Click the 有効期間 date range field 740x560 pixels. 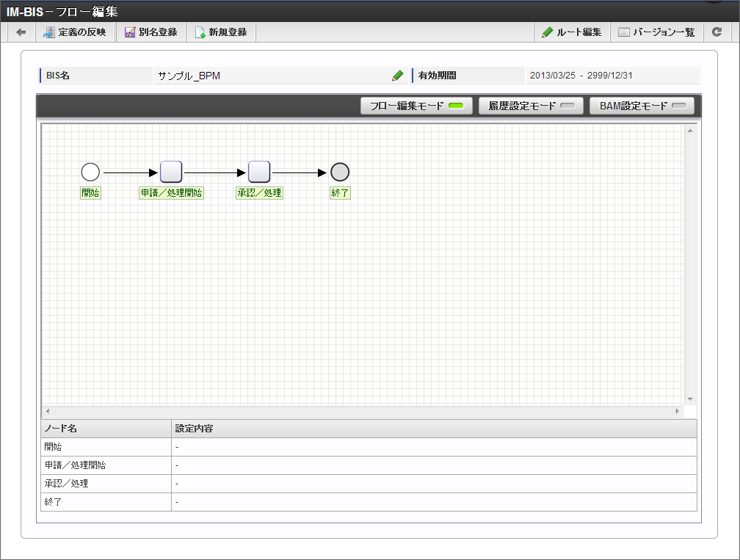click(612, 76)
